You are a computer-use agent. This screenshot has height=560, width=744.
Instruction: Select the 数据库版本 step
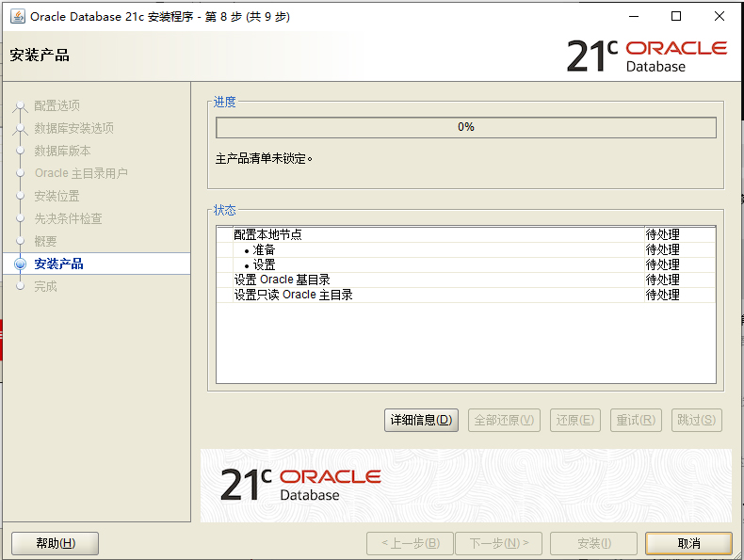point(63,151)
